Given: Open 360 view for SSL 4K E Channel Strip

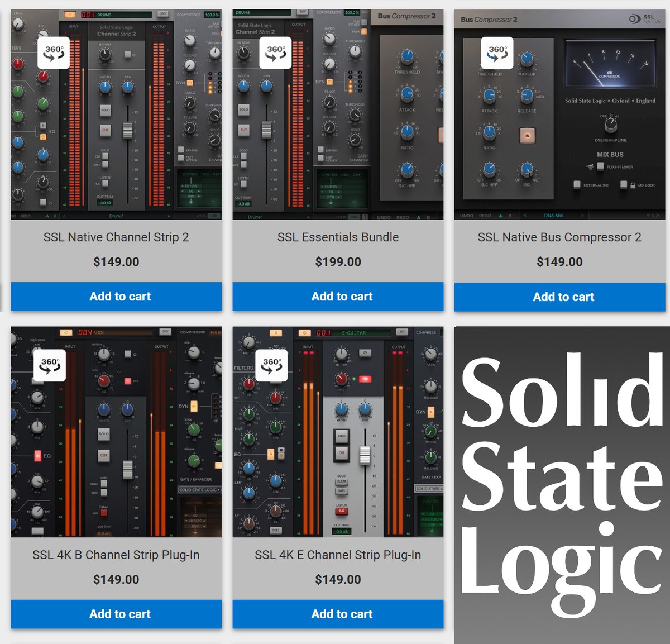Looking at the screenshot, I should (x=271, y=365).
